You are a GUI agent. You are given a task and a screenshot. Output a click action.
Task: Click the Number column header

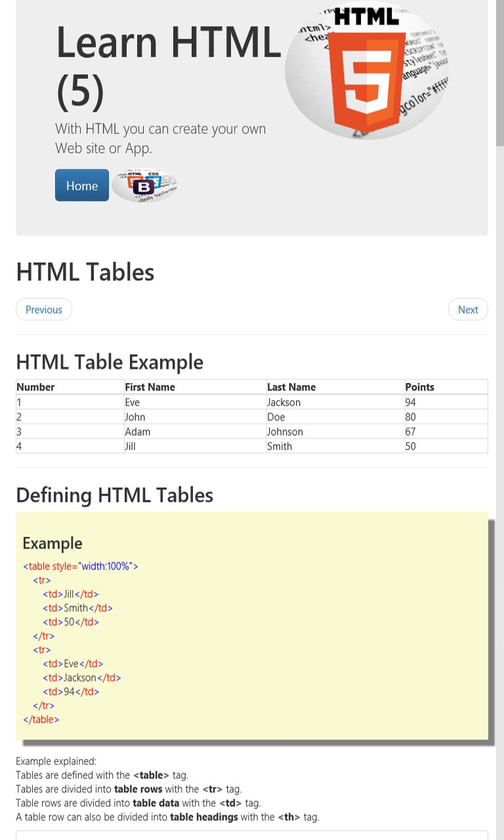tap(70, 387)
